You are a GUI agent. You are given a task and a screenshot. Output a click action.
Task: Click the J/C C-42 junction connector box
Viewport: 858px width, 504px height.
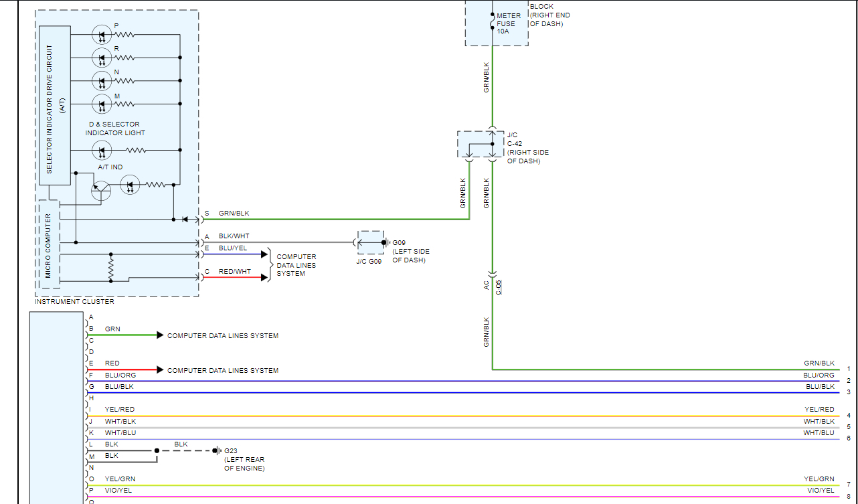click(x=481, y=145)
